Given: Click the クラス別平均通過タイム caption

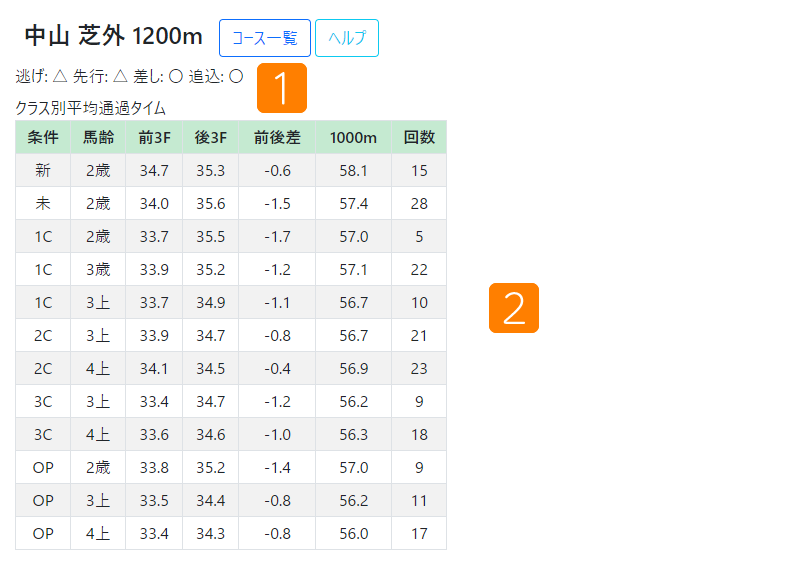Looking at the screenshot, I should (x=90, y=108).
